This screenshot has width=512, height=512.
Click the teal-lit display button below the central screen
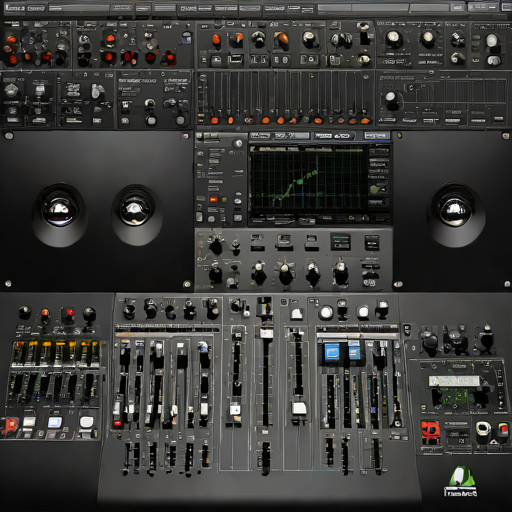click(340, 242)
